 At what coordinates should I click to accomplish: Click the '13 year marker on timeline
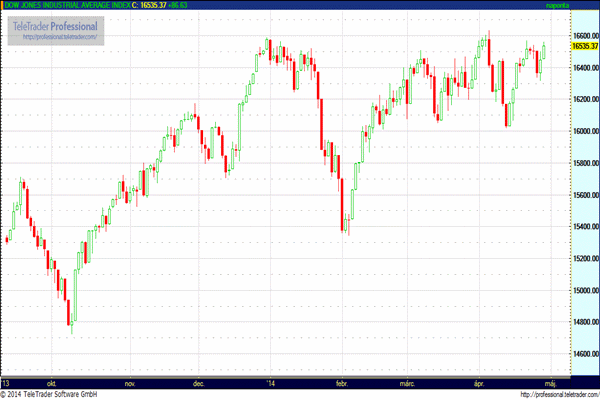click(x=6, y=384)
